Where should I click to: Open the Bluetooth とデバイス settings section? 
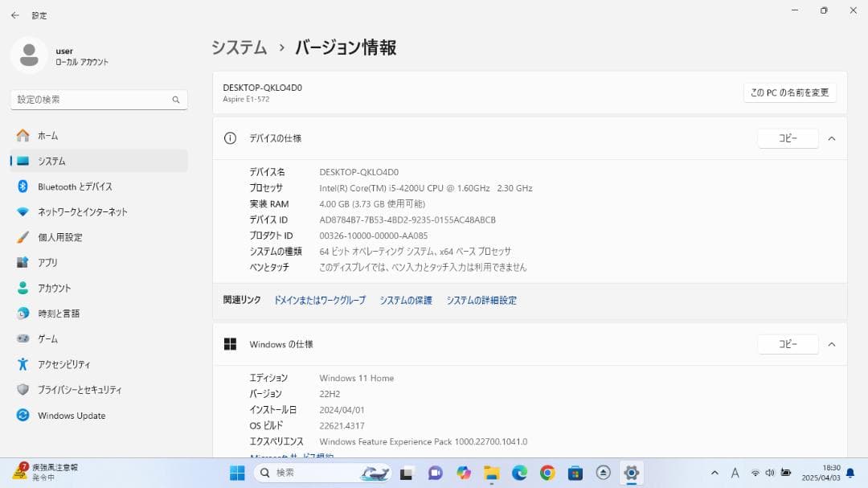pos(74,186)
